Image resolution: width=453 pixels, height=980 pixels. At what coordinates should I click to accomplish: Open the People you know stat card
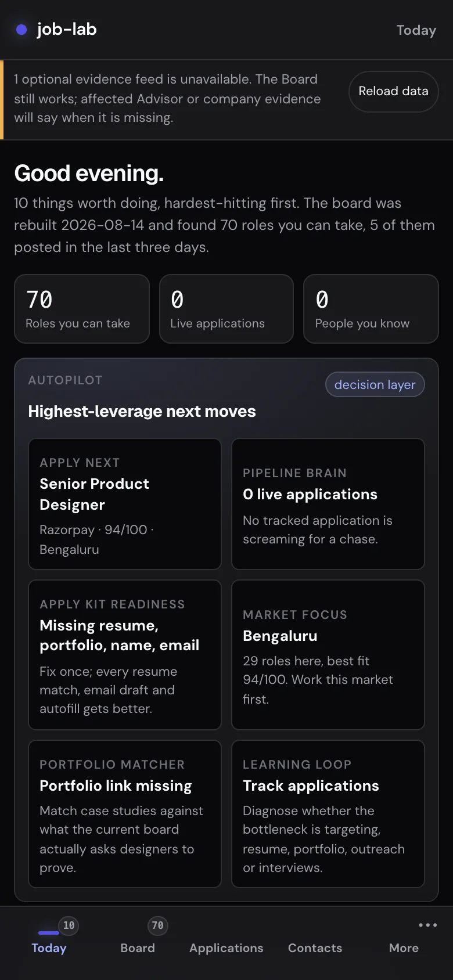click(371, 309)
